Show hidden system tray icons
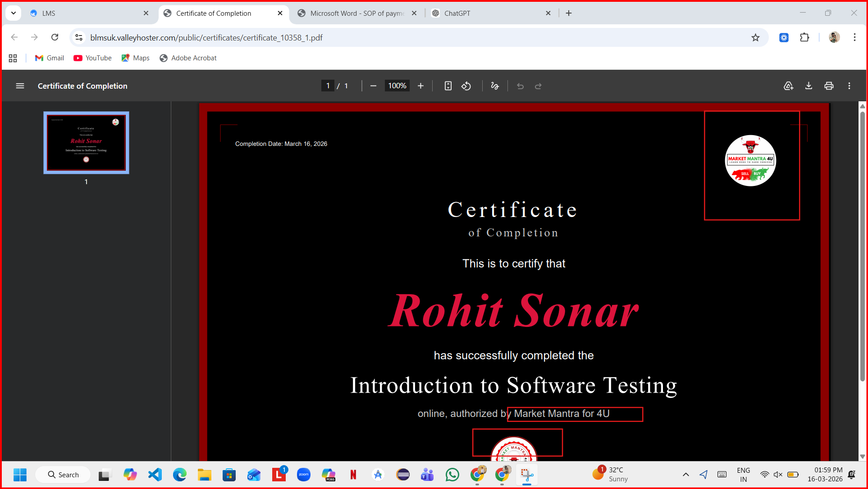Viewport: 868px width, 489px height. coord(685,475)
